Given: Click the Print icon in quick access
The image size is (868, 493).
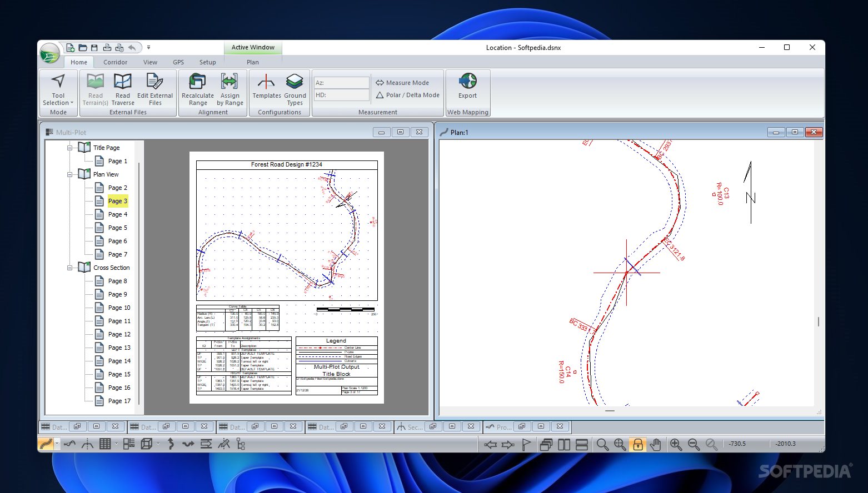Looking at the screenshot, I should [107, 48].
